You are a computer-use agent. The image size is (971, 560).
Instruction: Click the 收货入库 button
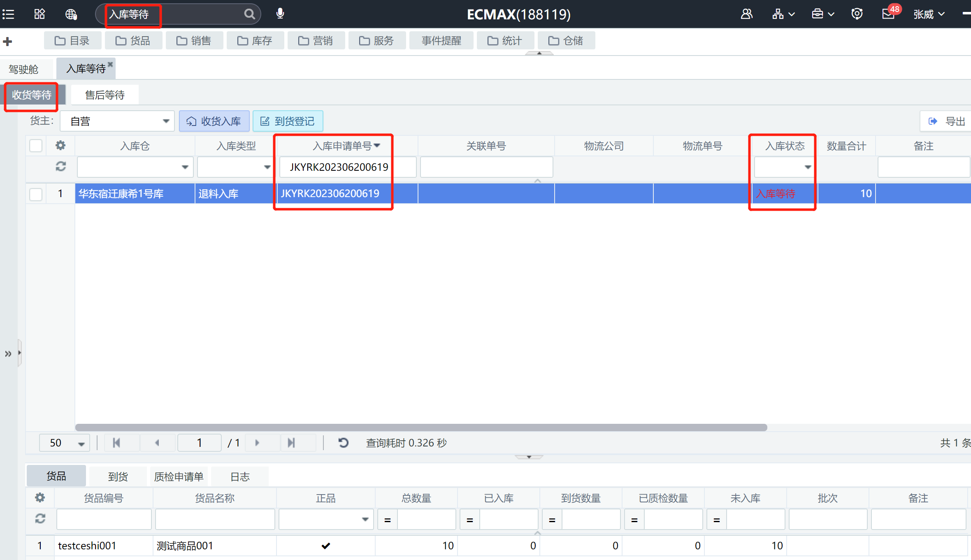(x=214, y=121)
